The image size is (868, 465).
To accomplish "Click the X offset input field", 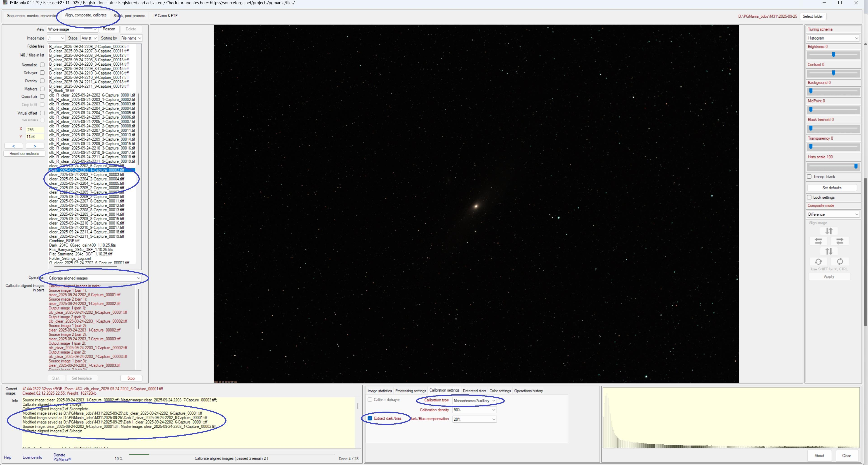I will [35, 129].
